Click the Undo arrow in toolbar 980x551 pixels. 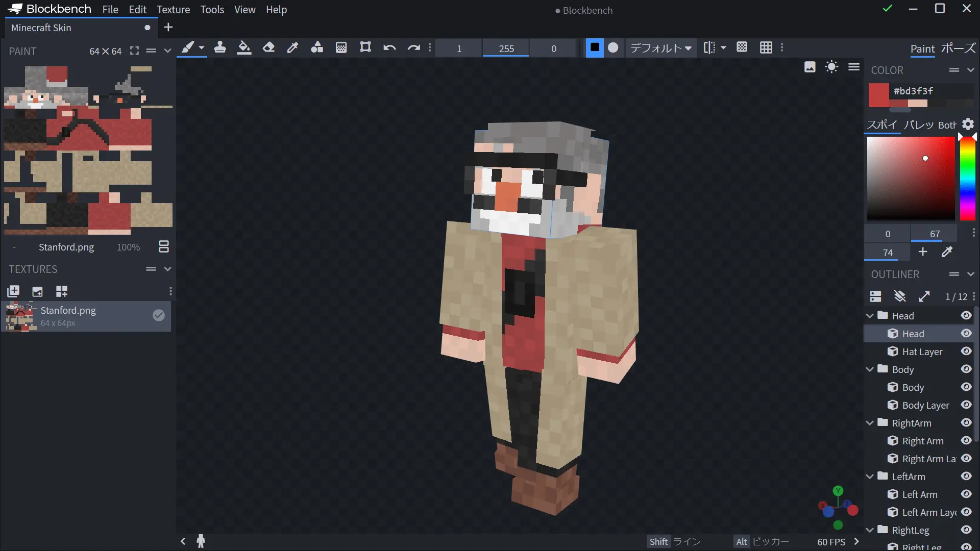(389, 48)
